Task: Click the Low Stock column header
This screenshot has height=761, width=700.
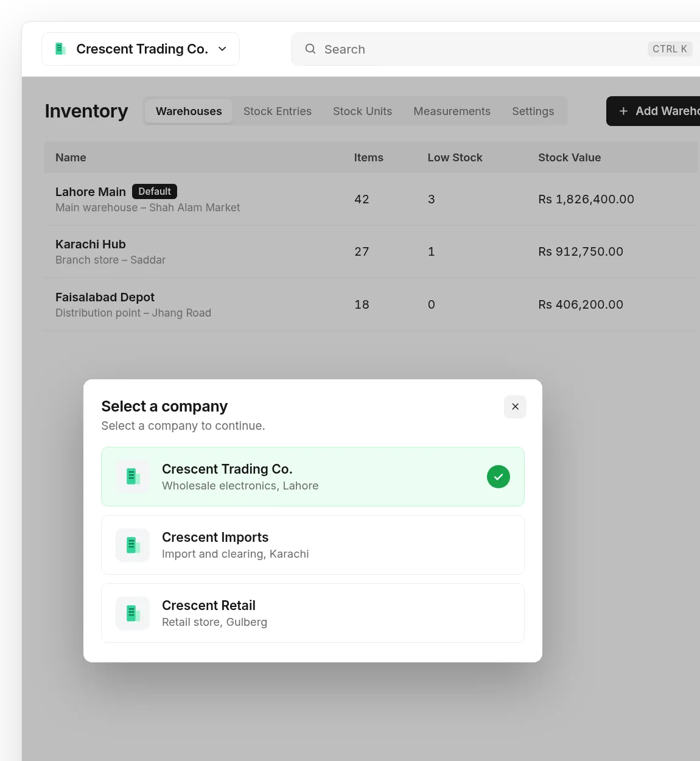Action: (x=455, y=158)
